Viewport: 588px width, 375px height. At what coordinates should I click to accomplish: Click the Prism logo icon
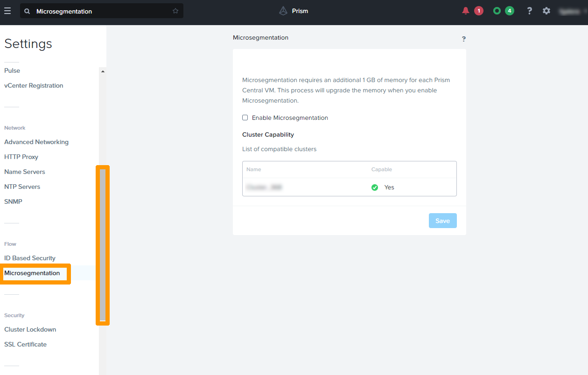[283, 11]
